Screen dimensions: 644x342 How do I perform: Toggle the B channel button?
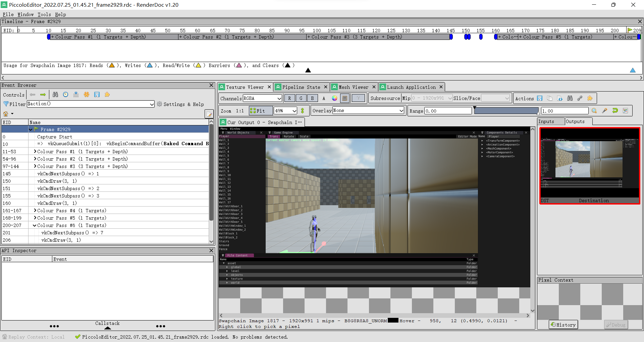tap(312, 98)
